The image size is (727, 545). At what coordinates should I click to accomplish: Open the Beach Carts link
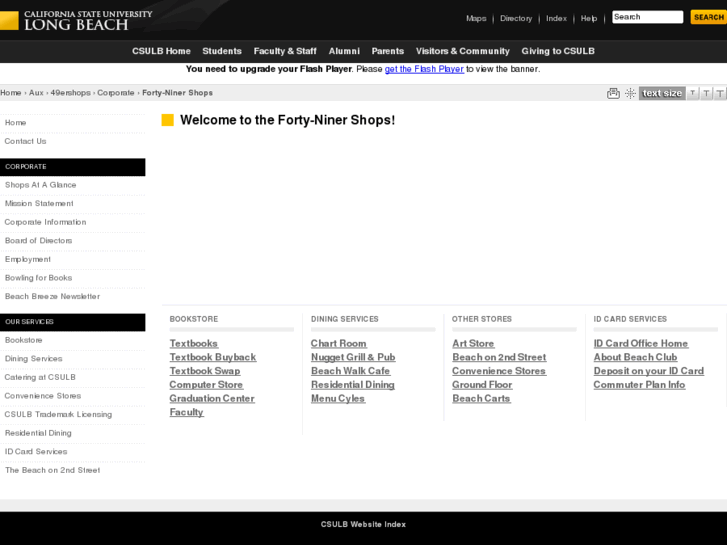coord(482,398)
